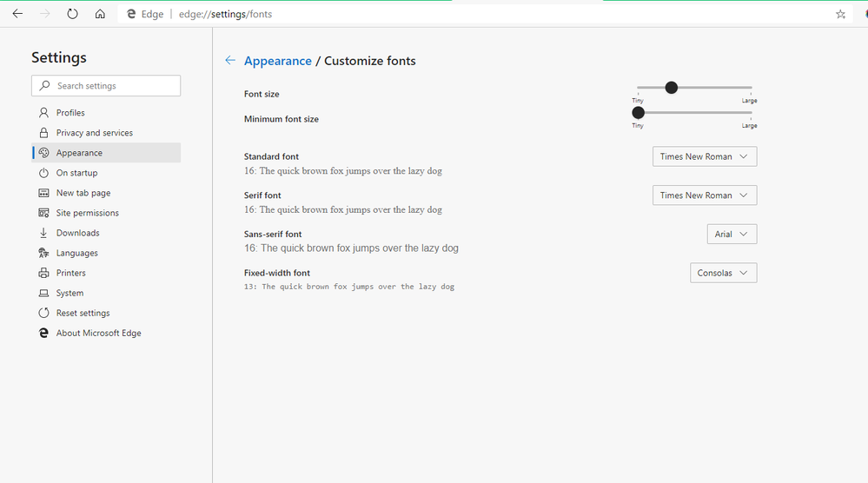Click the address bar URL edge://settings/fonts
Viewport: 868px width, 483px height.
pyautogui.click(x=225, y=15)
